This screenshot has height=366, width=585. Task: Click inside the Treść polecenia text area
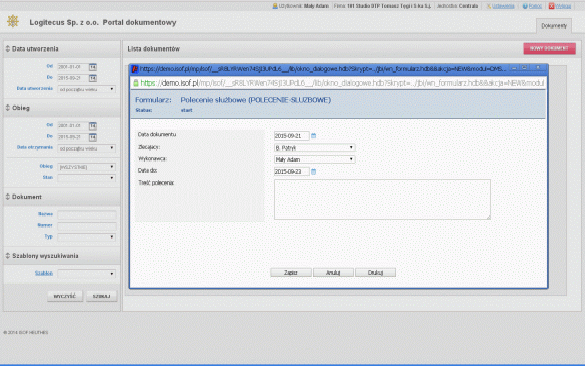pyautogui.click(x=382, y=199)
